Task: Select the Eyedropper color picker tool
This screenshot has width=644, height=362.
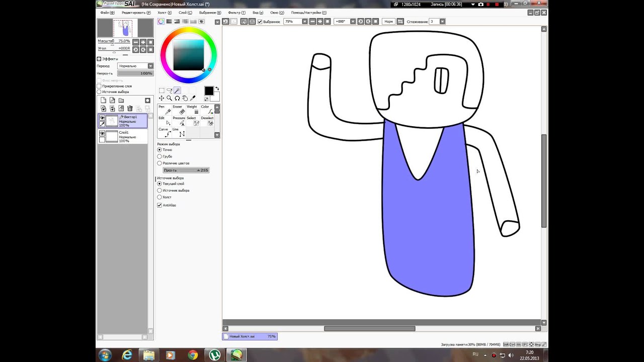Action: click(x=193, y=99)
